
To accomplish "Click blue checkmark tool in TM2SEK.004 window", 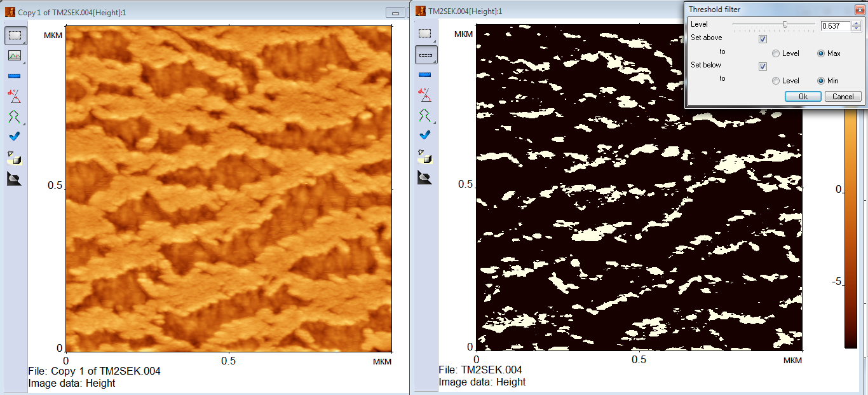I will [425, 135].
